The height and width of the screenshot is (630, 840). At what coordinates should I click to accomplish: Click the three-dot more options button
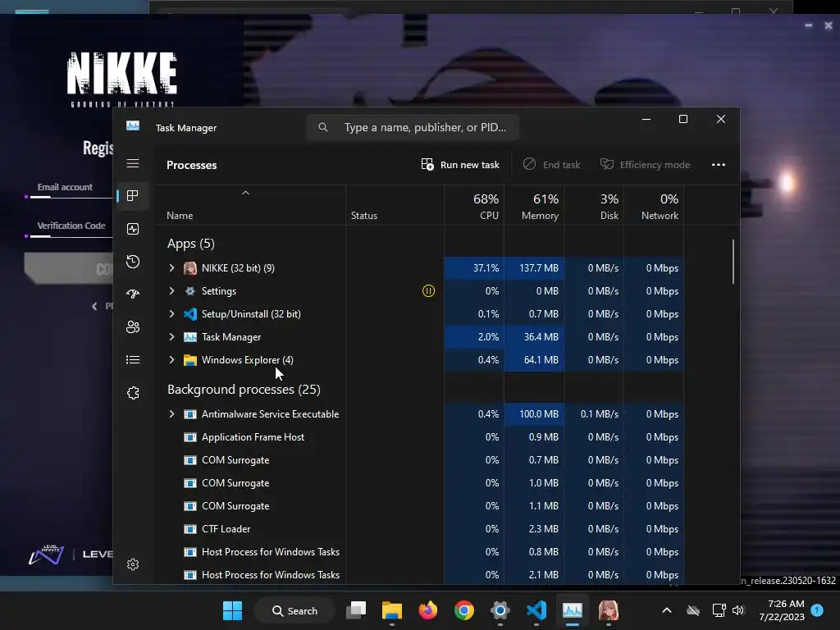tap(719, 164)
